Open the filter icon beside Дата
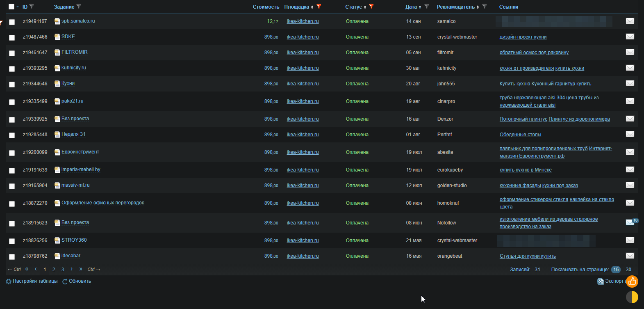This screenshot has width=644, height=309. pos(427,7)
